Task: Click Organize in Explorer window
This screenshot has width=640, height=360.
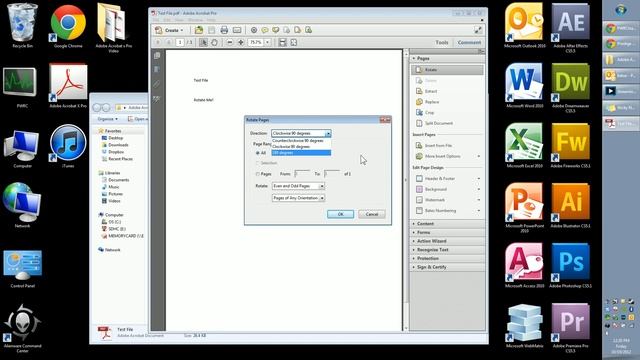Action: 107,119
